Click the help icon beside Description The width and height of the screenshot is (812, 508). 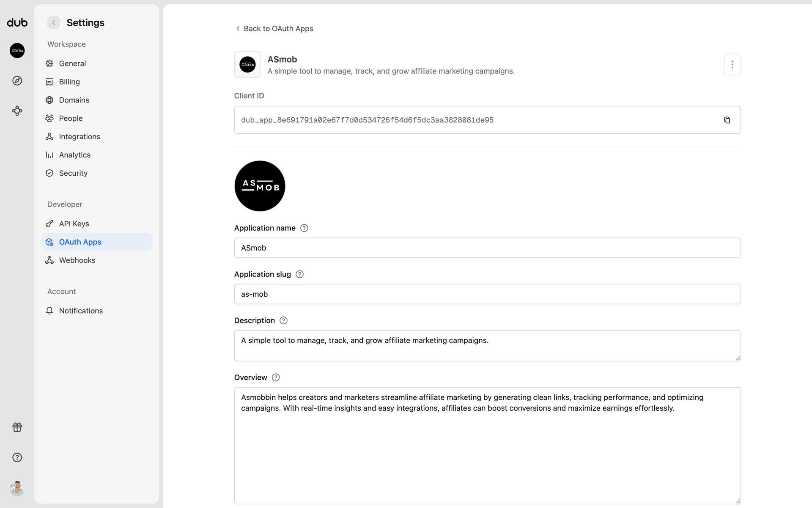point(283,320)
